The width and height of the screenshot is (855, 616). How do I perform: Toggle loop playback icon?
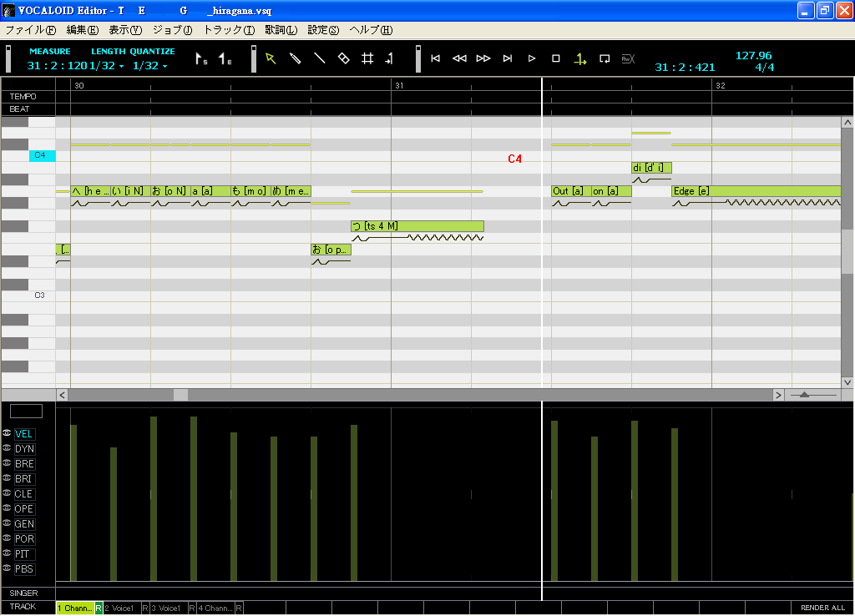click(x=605, y=58)
